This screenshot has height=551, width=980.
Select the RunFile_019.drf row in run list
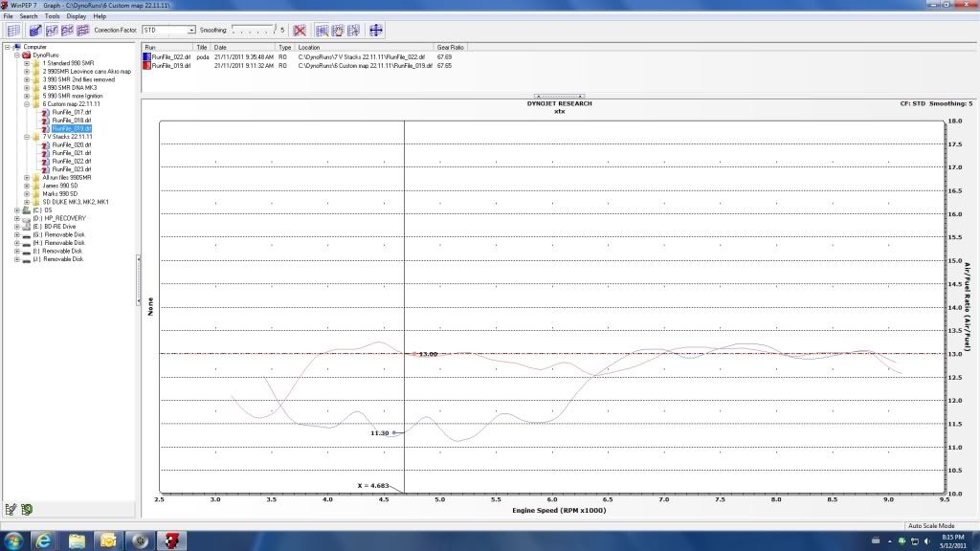click(x=172, y=65)
